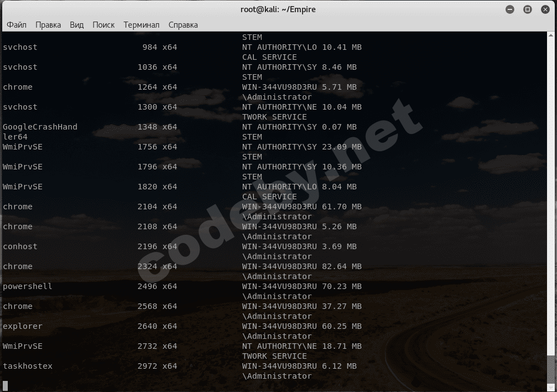Image resolution: width=557 pixels, height=392 pixels.
Task: Click chrome process with PID 2568
Action: (182, 306)
